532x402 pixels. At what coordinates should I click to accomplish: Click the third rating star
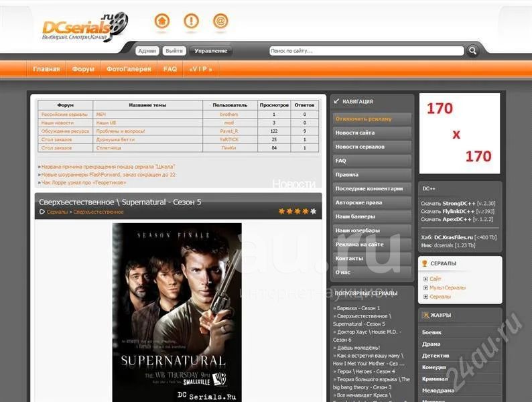(x=297, y=211)
